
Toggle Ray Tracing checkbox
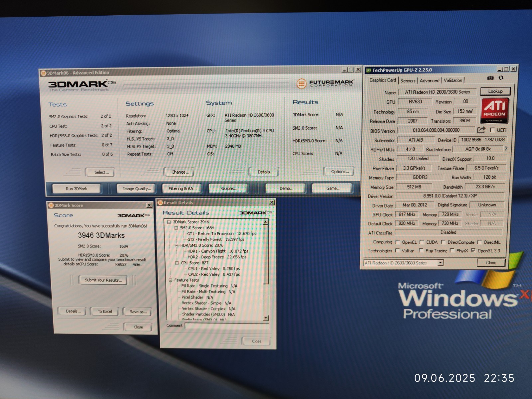[421, 251]
